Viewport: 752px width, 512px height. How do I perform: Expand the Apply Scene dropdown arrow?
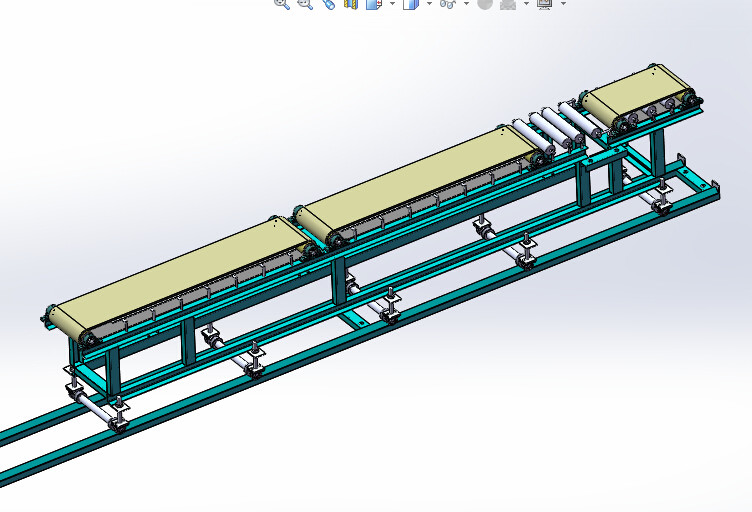tap(527, 3)
